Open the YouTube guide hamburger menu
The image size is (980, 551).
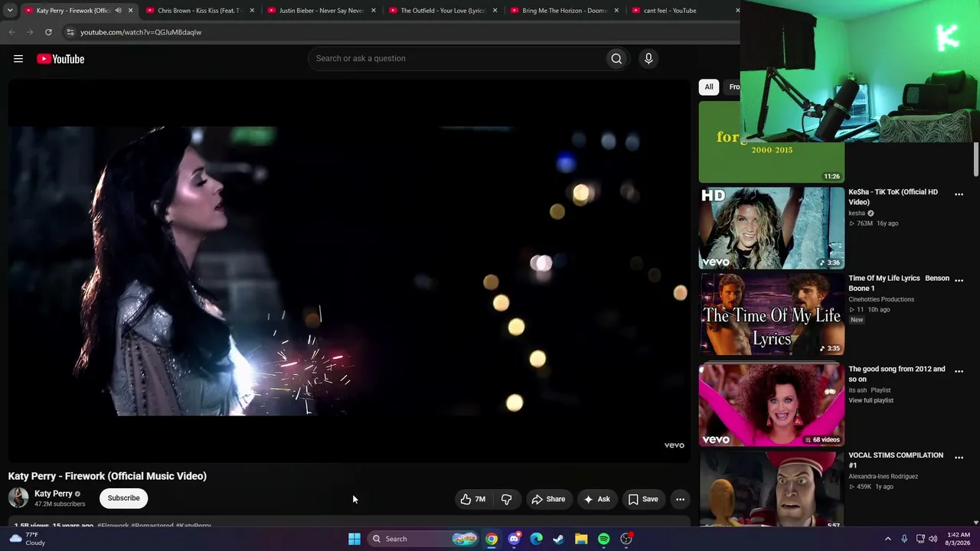18,59
